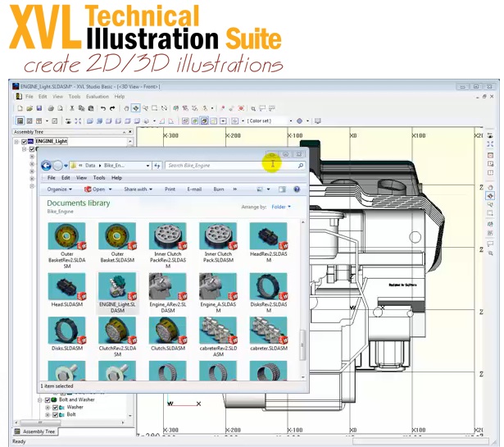This screenshot has width=504, height=447.
Task: Open the Explorer window's Tools menu
Action: point(99,178)
